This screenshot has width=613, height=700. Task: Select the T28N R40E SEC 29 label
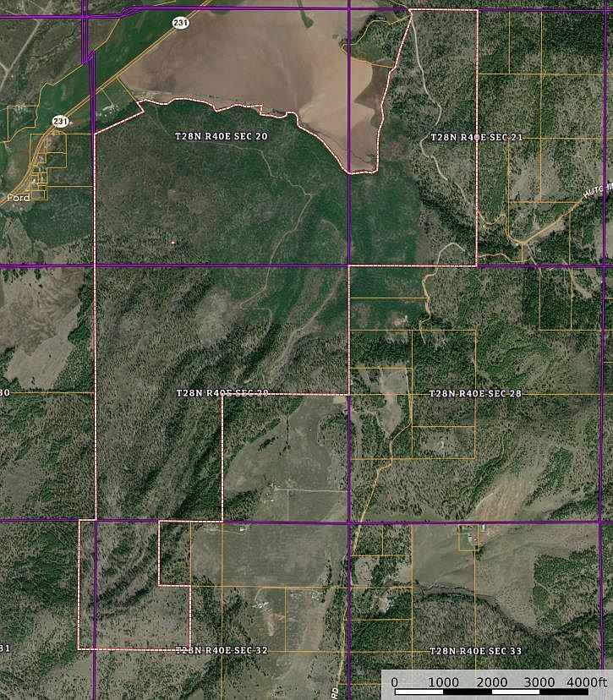pos(222,393)
